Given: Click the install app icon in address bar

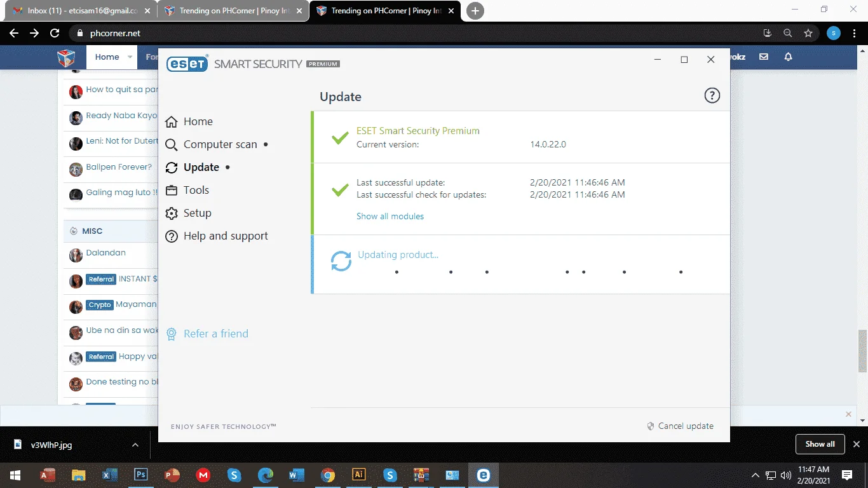Looking at the screenshot, I should [x=767, y=33].
